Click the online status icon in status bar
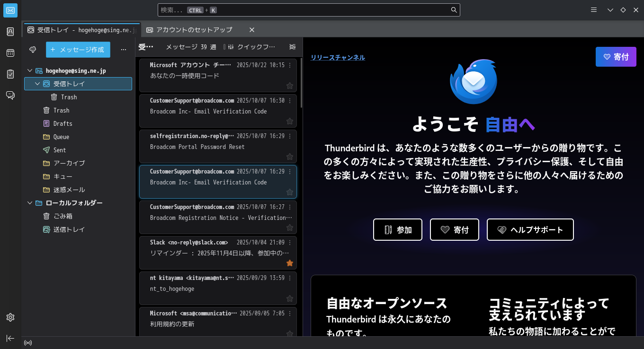Image resolution: width=644 pixels, height=349 pixels. coord(28,343)
